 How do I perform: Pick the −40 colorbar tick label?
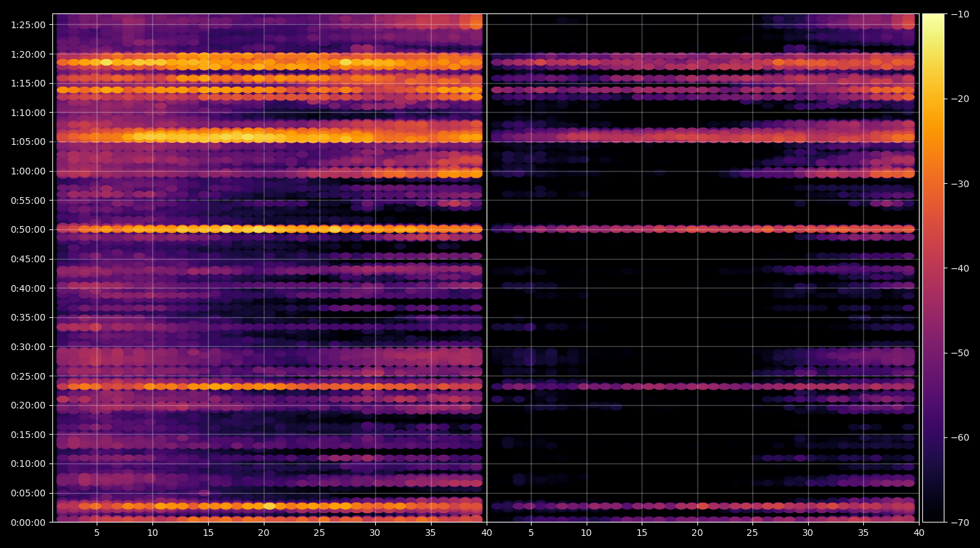coord(960,268)
